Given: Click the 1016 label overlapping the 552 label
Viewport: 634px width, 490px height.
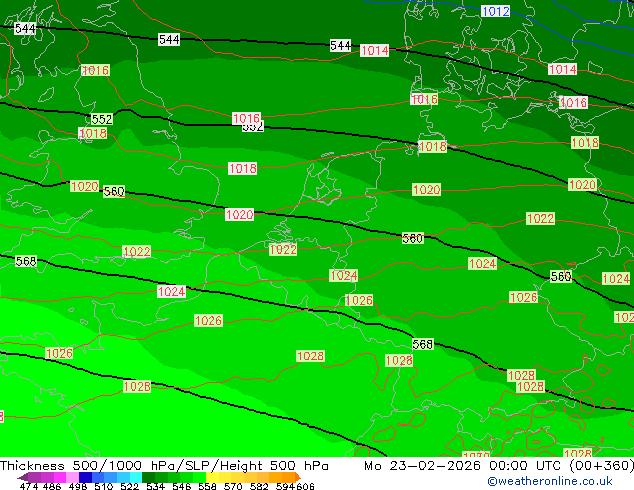Looking at the screenshot, I should (x=246, y=118).
